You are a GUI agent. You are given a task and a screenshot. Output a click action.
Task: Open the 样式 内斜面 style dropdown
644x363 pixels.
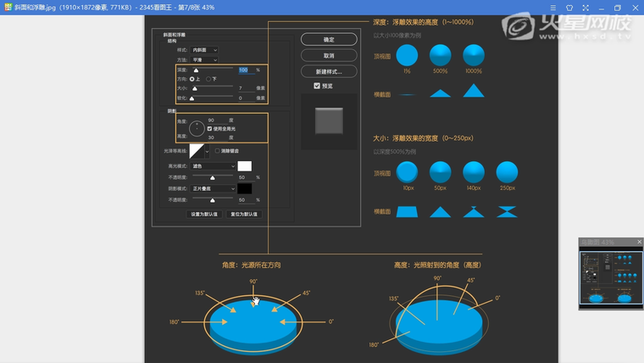(x=206, y=50)
